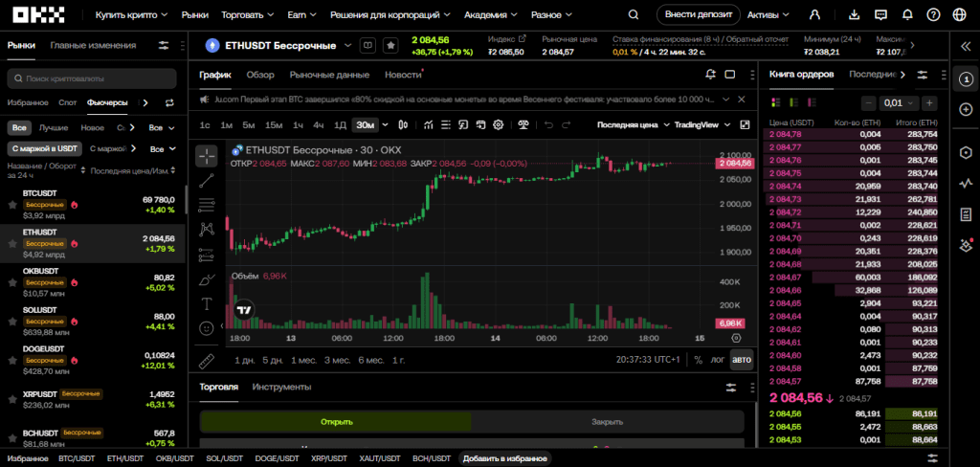This screenshot has height=467, width=980.
Task: Toggle the logarithmic scale "лог" option
Action: 718,360
